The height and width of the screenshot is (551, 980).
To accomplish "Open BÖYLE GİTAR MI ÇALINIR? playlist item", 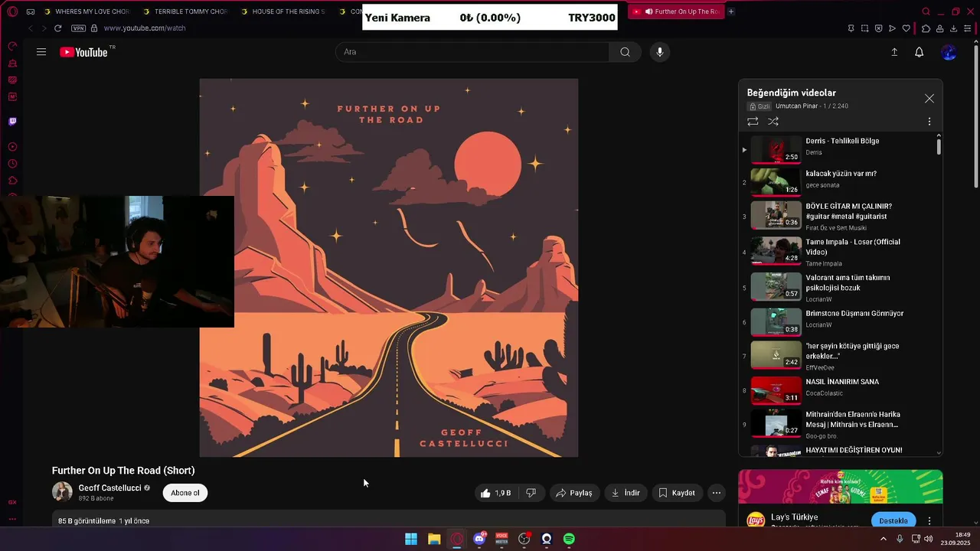I will [839, 217].
